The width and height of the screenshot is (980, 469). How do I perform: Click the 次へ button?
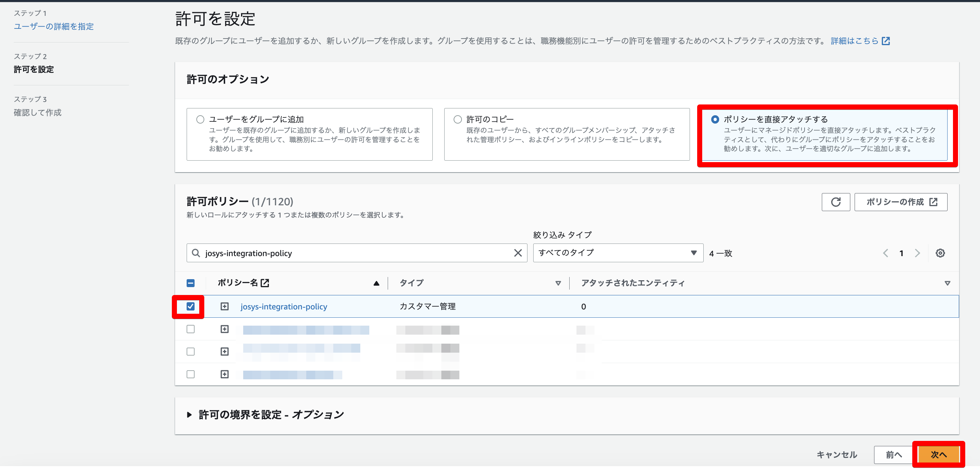point(938,454)
